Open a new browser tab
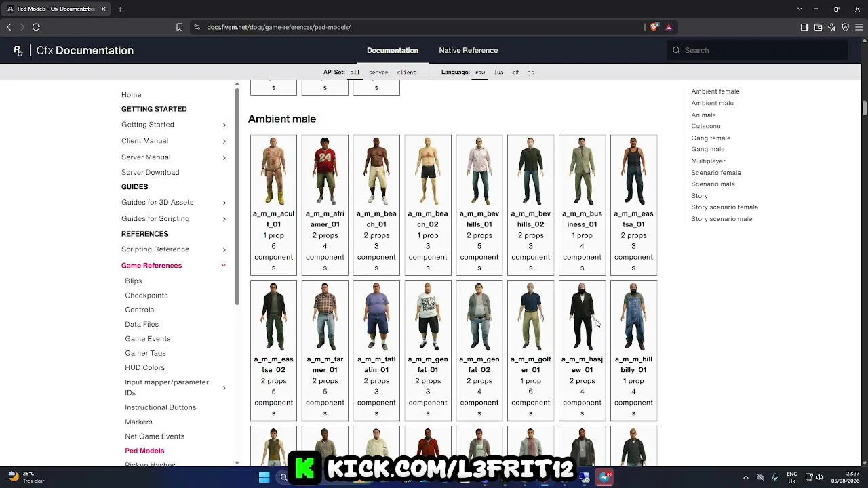868x488 pixels. tap(120, 9)
